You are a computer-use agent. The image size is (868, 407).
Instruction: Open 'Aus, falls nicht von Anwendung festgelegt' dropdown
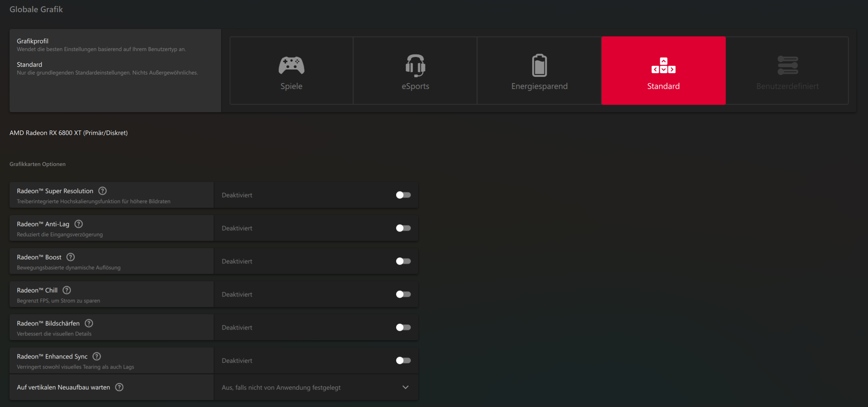[281, 388]
